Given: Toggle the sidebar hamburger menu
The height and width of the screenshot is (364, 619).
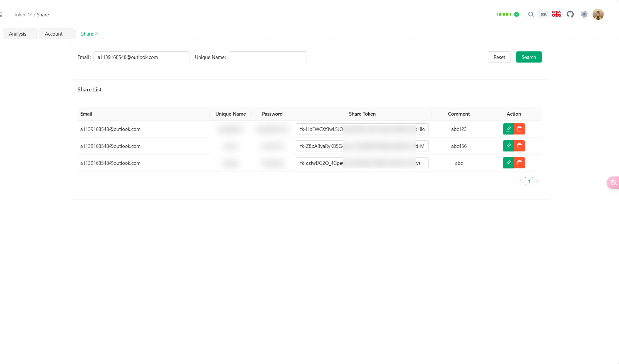Looking at the screenshot, I should tap(1, 15).
